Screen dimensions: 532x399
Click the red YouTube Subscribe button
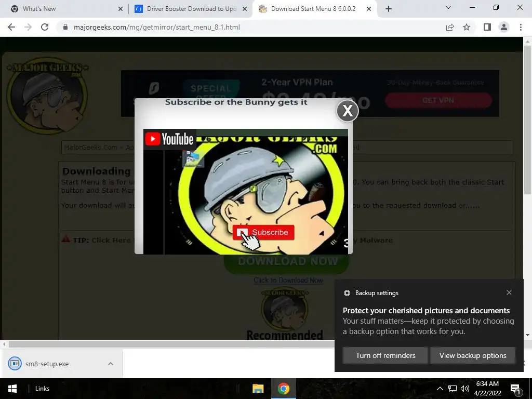263,232
